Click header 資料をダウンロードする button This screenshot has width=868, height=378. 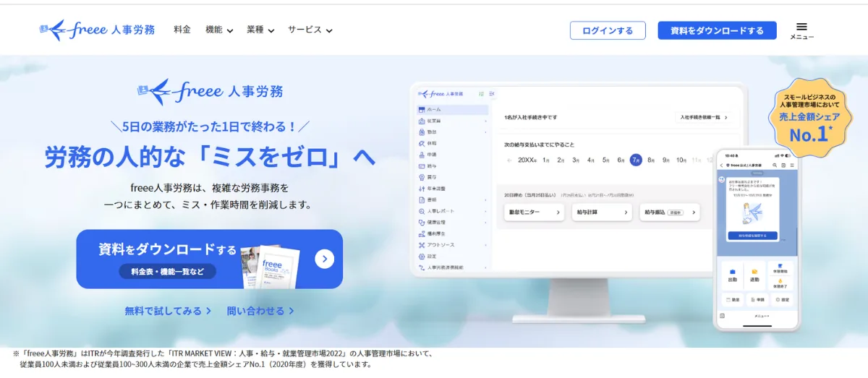717,30
